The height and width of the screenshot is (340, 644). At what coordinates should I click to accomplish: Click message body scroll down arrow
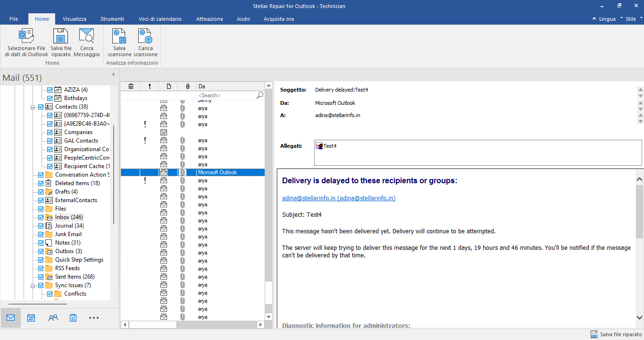640,318
